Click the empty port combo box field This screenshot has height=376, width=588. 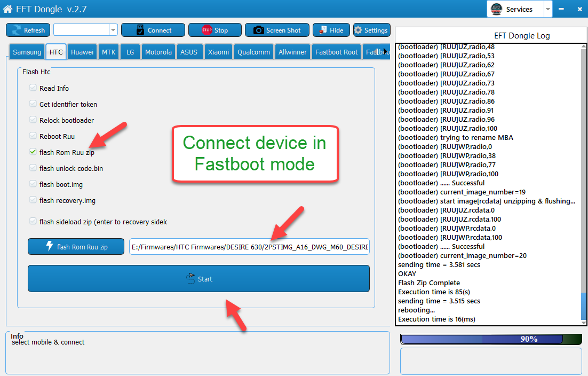click(82, 30)
